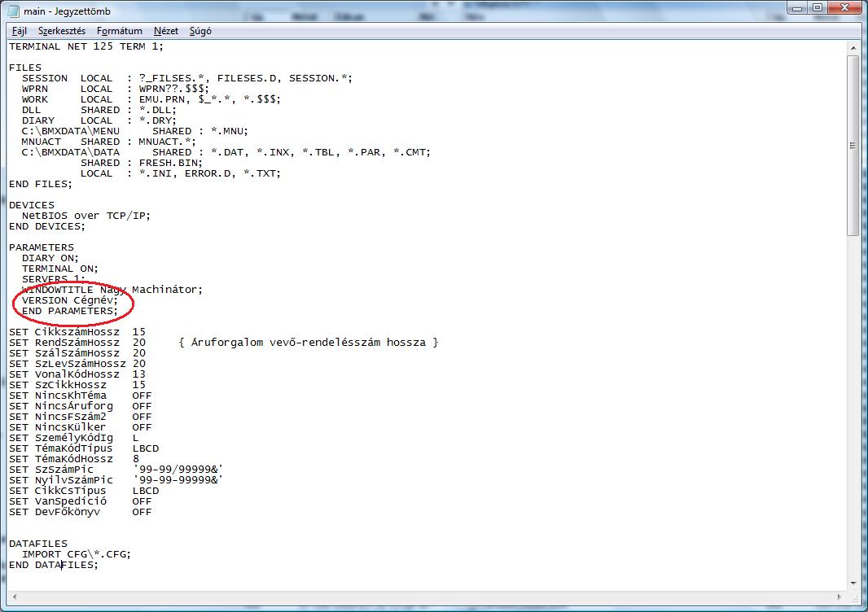Viewport: 868px width, 612px height.
Task: Click the 'SET DevFőkönyv' line
Action: [81, 512]
